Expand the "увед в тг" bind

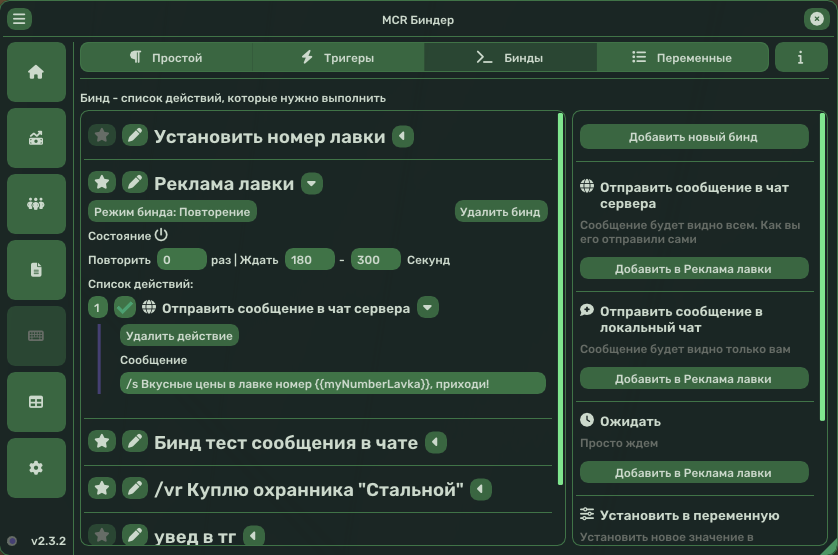[x=253, y=535]
